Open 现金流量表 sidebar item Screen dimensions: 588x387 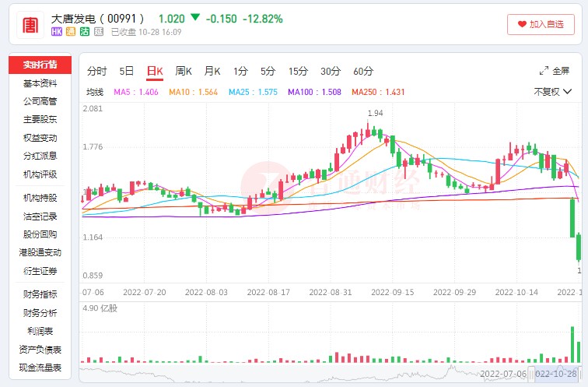(40, 368)
